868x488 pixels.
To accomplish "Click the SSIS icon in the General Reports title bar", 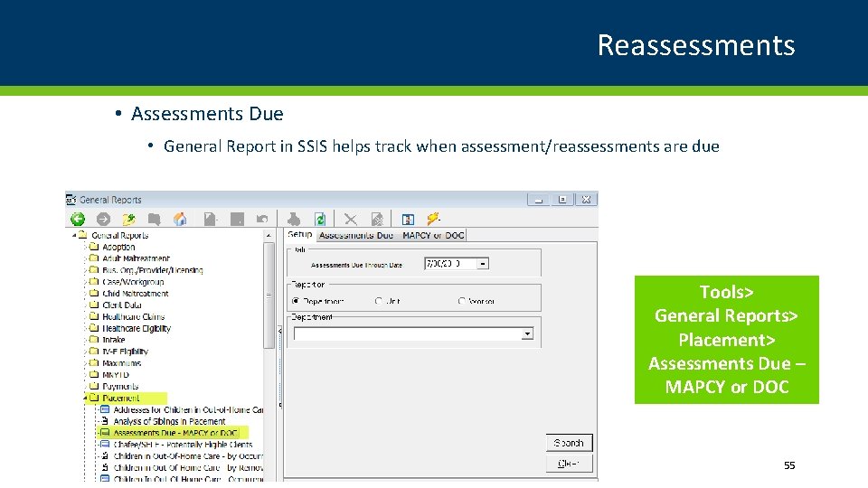I will click(71, 199).
